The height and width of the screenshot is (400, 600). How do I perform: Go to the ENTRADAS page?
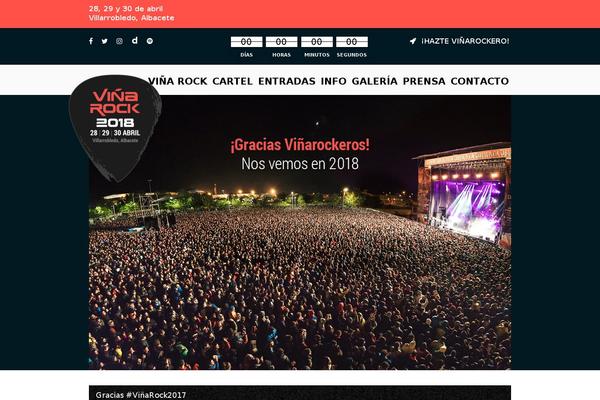[287, 81]
